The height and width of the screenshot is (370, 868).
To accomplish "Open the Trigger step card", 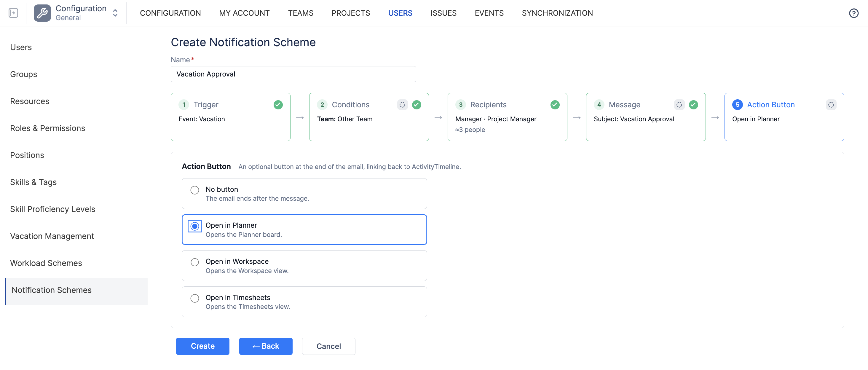I will click(x=230, y=117).
